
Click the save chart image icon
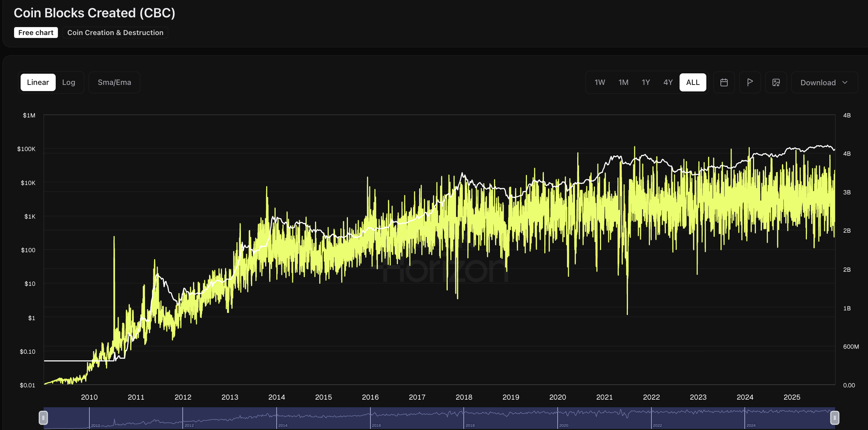(x=776, y=82)
